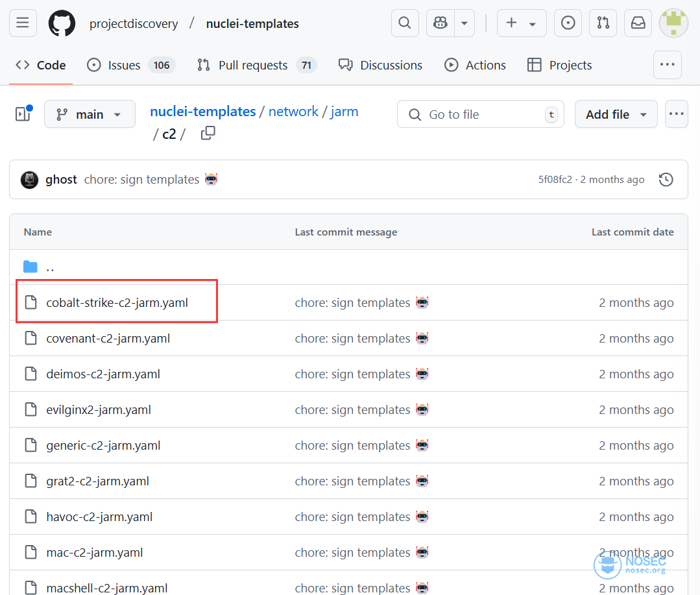Open Copilot chat icon
The width and height of the screenshot is (700, 595).
(x=441, y=23)
